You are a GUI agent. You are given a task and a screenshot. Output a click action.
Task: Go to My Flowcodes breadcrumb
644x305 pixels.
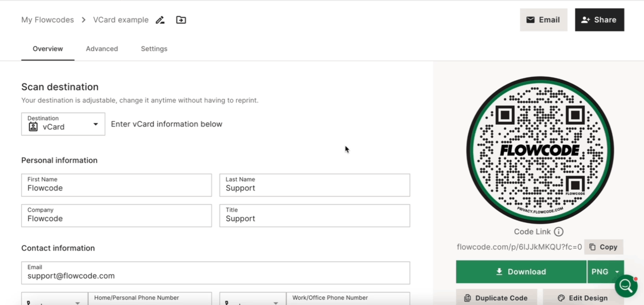point(48,20)
